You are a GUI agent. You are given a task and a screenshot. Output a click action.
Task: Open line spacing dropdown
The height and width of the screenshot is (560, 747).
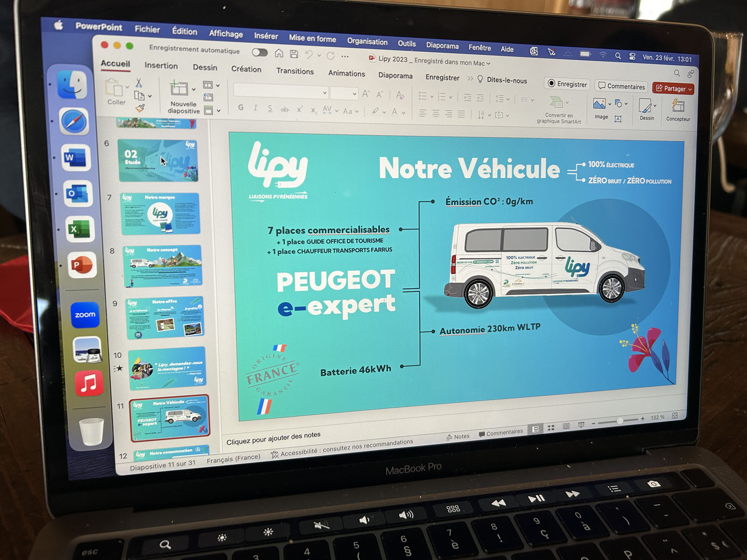click(x=502, y=99)
